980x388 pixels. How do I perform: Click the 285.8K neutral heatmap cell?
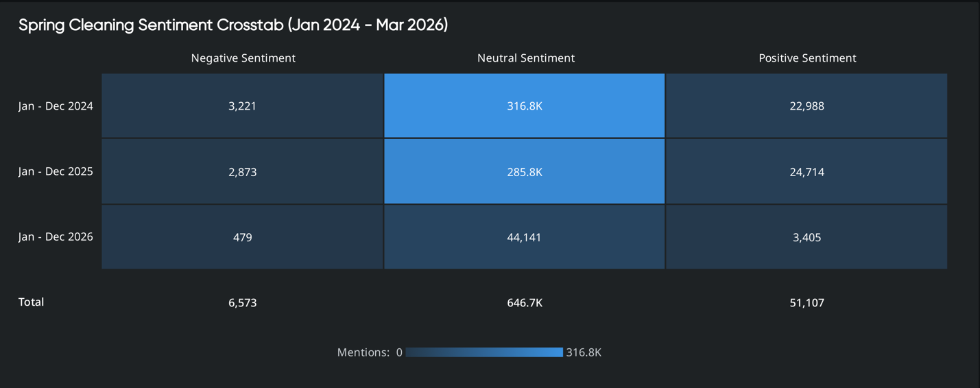(525, 171)
